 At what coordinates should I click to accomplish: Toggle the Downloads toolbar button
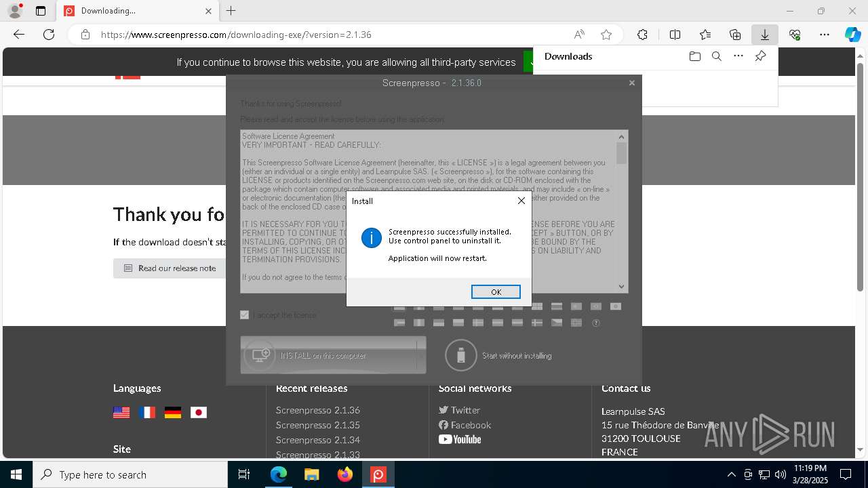[x=764, y=35]
